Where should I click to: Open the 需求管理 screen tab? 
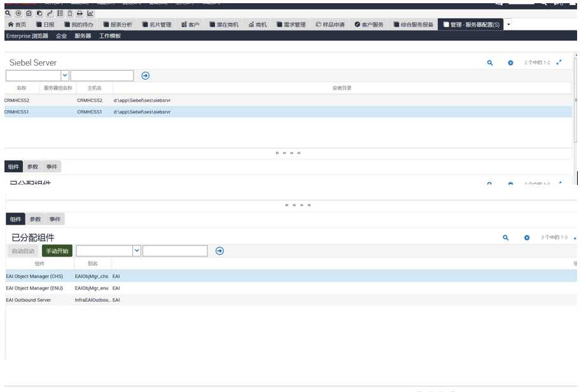point(291,24)
